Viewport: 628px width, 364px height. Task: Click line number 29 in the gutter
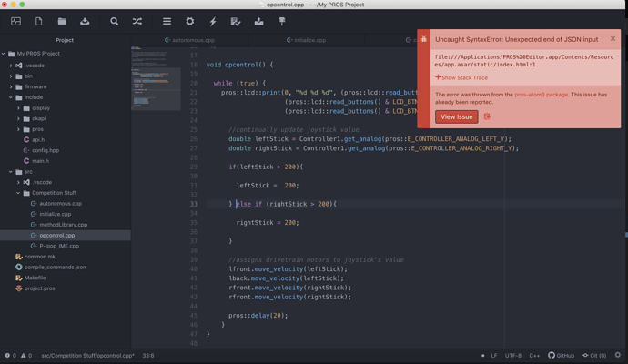point(194,167)
